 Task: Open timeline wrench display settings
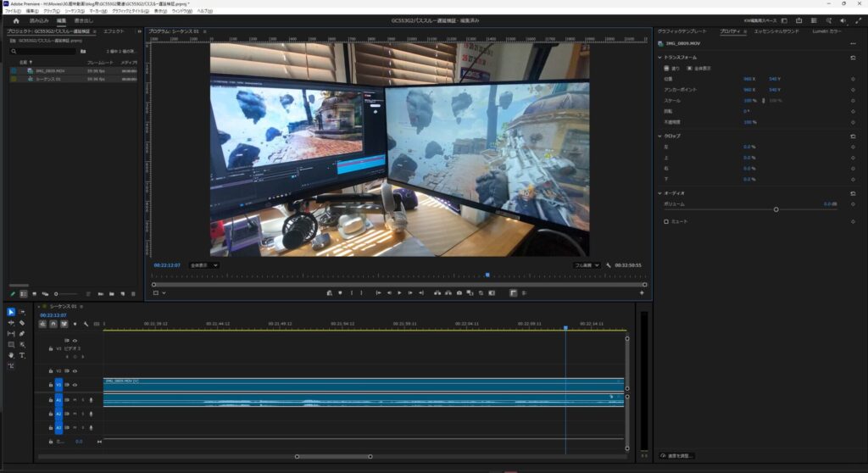[x=86, y=324]
